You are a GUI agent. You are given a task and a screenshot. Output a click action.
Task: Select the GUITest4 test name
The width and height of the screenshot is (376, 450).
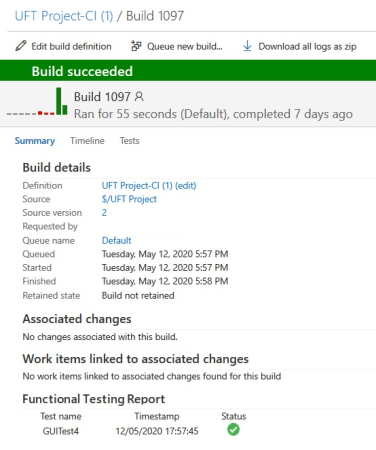pyautogui.click(x=61, y=431)
